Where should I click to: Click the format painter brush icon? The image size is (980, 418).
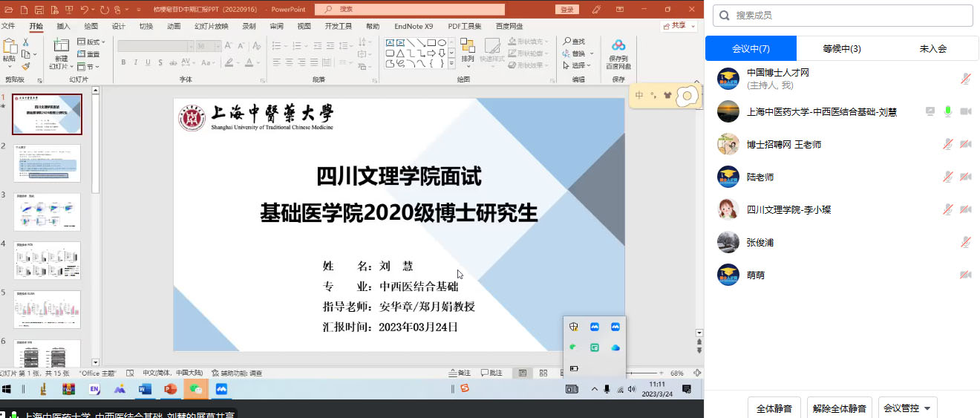(25, 66)
